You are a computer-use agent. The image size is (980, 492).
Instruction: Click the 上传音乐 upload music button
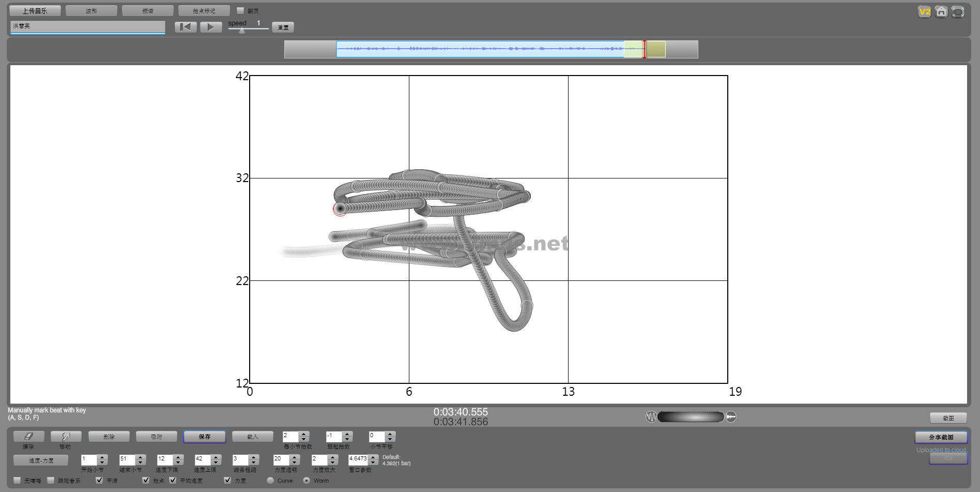[35, 10]
